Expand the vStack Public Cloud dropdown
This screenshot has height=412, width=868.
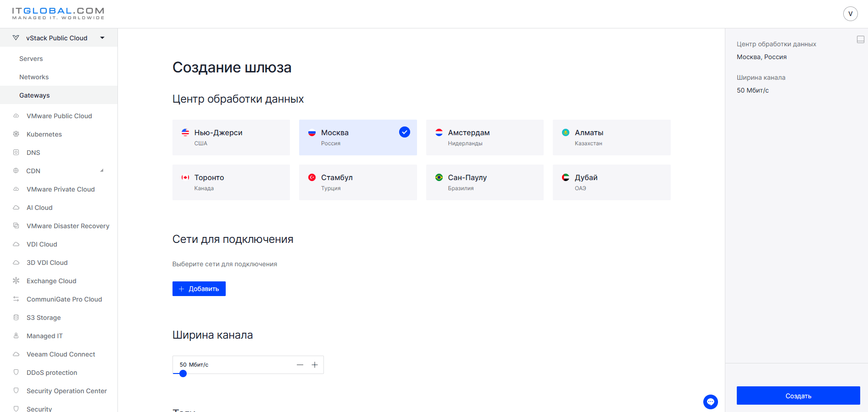pos(102,38)
